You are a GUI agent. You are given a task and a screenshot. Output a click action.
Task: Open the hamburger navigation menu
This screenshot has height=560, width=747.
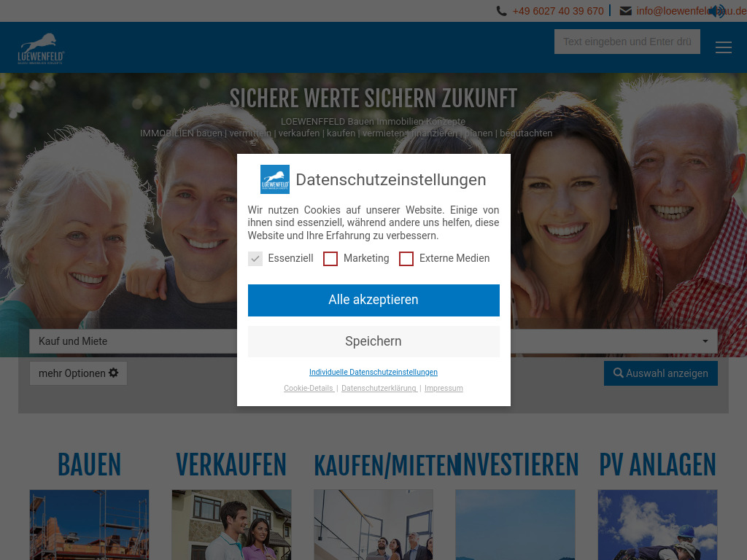(x=724, y=47)
